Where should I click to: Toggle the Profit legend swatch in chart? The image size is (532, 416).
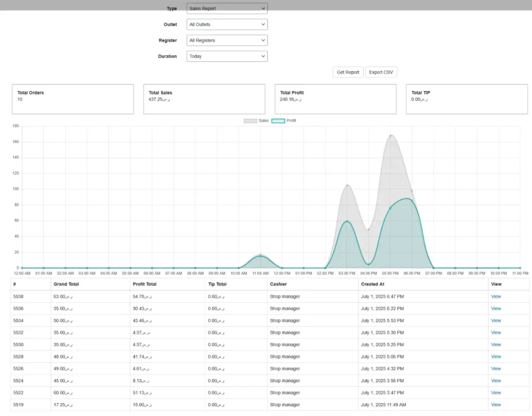278,121
